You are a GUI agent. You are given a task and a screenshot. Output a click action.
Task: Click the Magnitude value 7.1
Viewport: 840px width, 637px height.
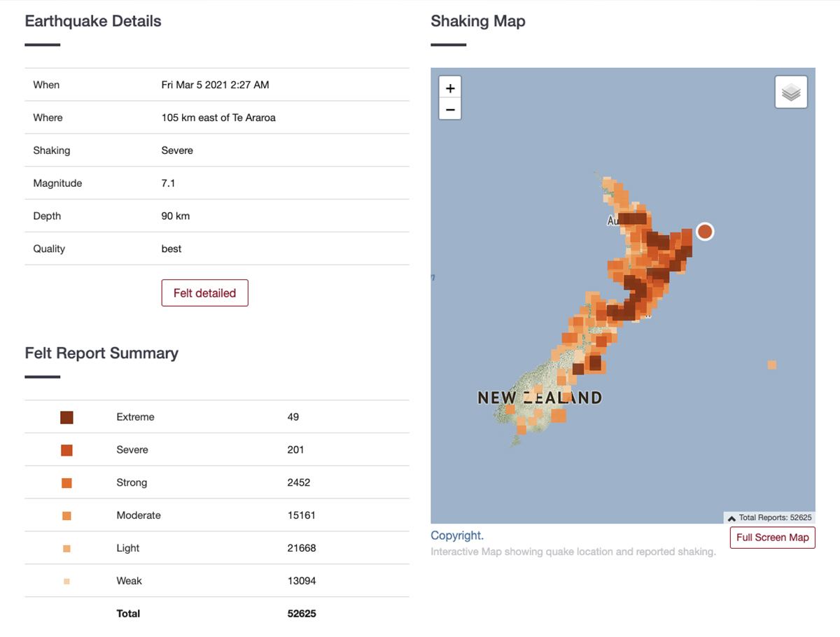pos(168,183)
